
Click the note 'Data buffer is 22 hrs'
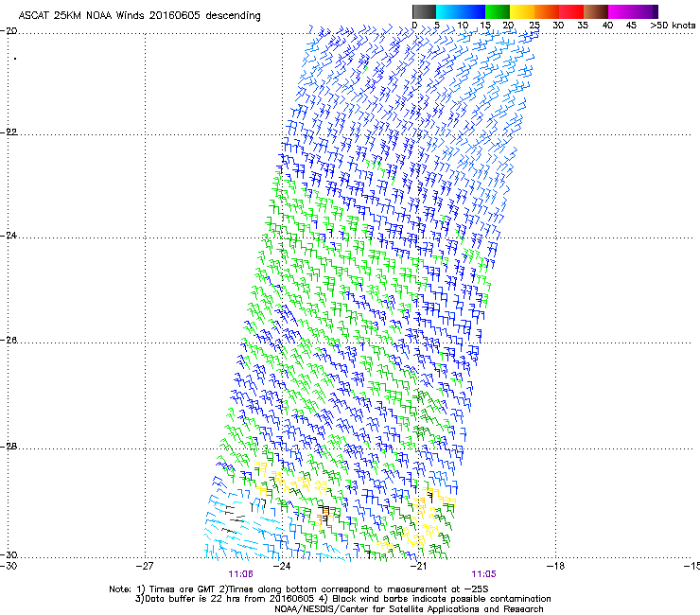click(x=192, y=599)
